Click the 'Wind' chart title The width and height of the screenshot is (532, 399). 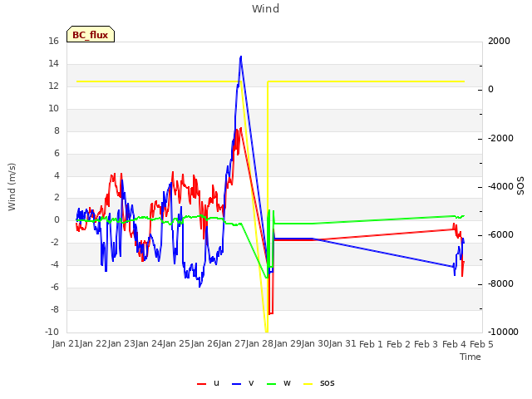point(266,8)
